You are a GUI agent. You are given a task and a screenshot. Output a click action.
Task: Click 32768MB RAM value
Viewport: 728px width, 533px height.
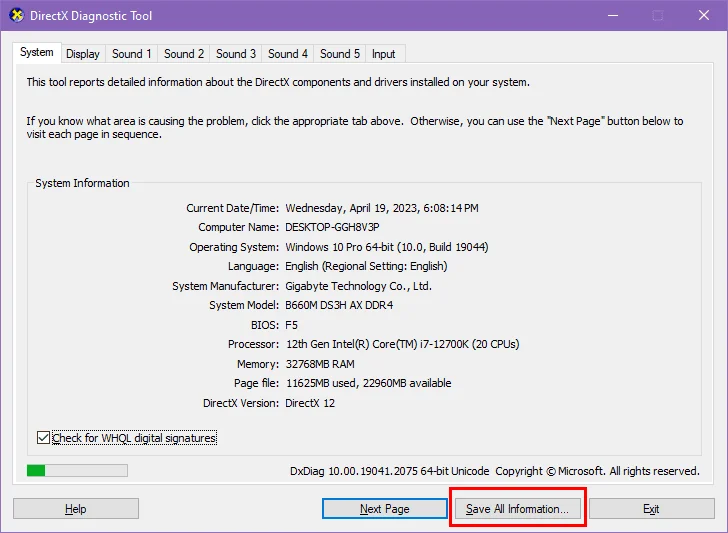click(x=320, y=364)
